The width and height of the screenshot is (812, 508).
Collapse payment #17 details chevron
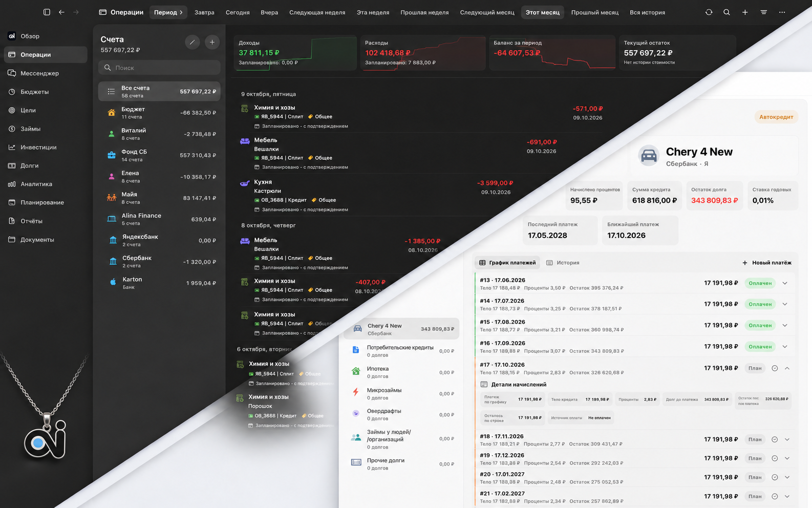(x=787, y=368)
